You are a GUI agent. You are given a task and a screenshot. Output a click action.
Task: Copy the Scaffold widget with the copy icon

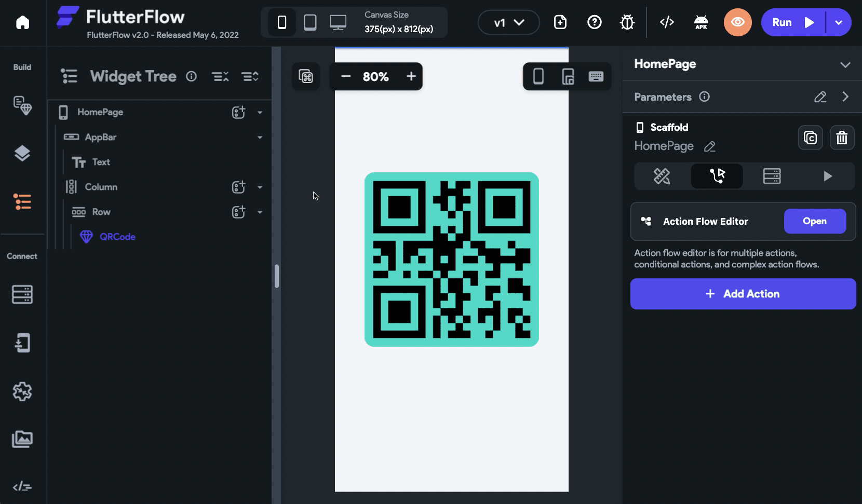tap(810, 138)
